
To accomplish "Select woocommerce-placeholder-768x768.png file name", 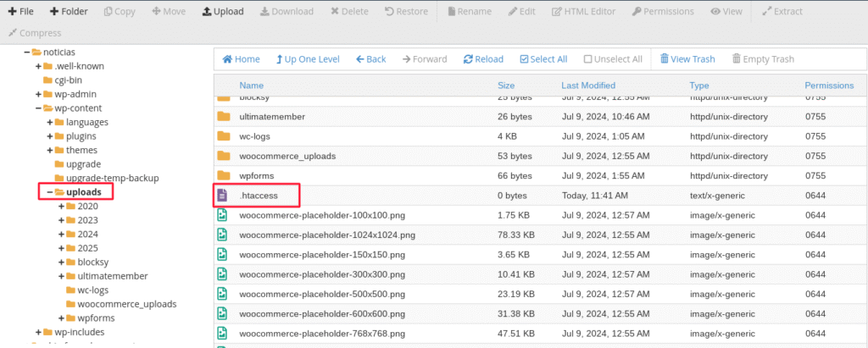I will tap(322, 334).
